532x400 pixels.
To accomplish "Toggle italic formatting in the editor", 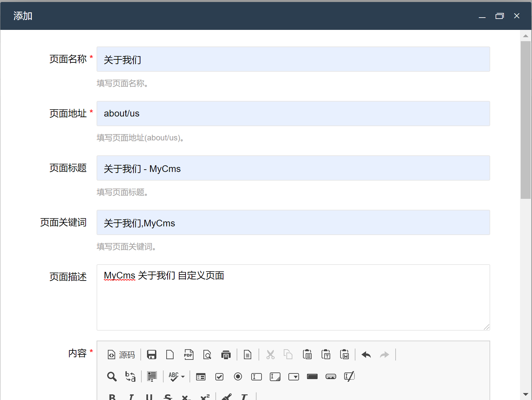I will coord(131,397).
